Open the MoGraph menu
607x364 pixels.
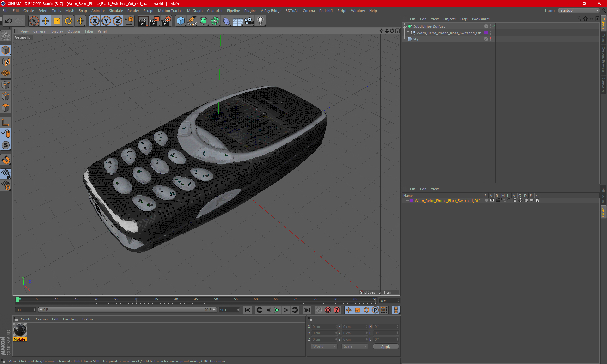tap(194, 11)
